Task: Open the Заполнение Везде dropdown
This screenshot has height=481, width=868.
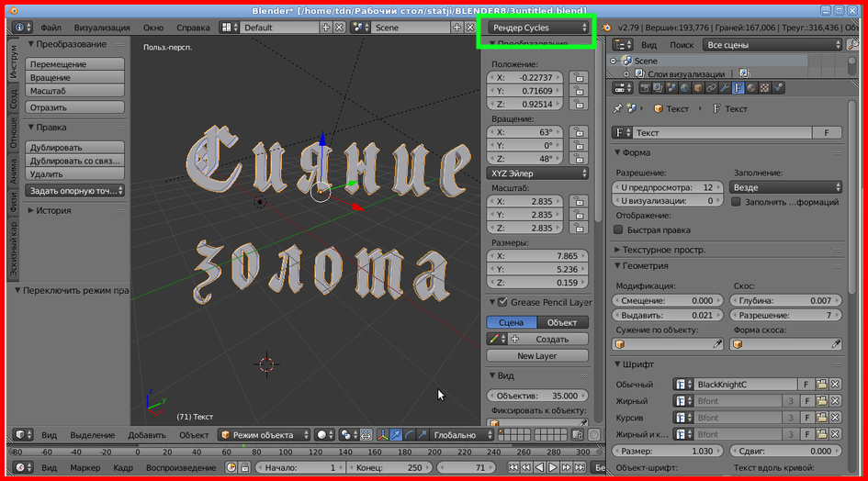Action: click(x=785, y=187)
